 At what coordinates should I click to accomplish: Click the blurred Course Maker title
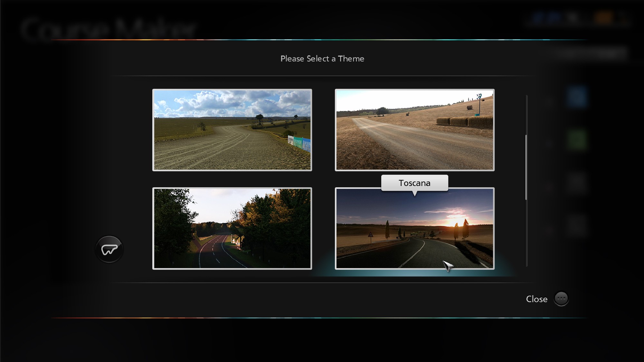pyautogui.click(x=108, y=29)
